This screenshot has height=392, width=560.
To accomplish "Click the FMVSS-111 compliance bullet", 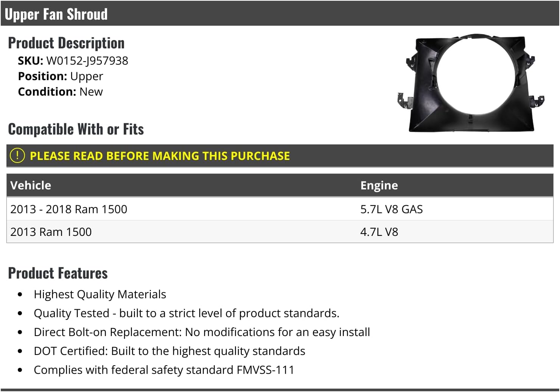I will [x=164, y=370].
